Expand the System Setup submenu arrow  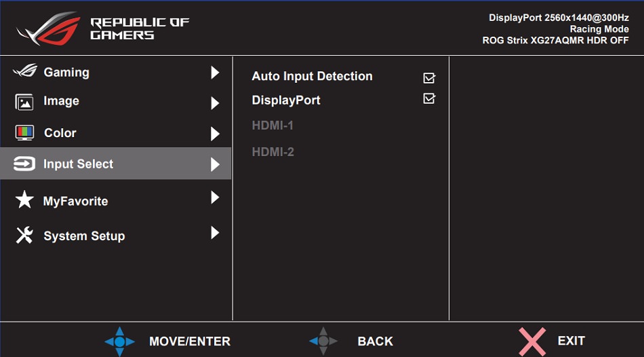click(215, 233)
